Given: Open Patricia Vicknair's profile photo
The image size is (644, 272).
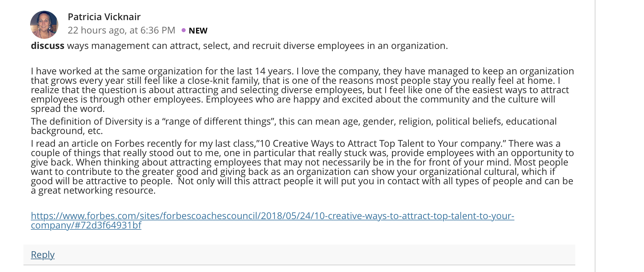Looking at the screenshot, I should 44,25.
